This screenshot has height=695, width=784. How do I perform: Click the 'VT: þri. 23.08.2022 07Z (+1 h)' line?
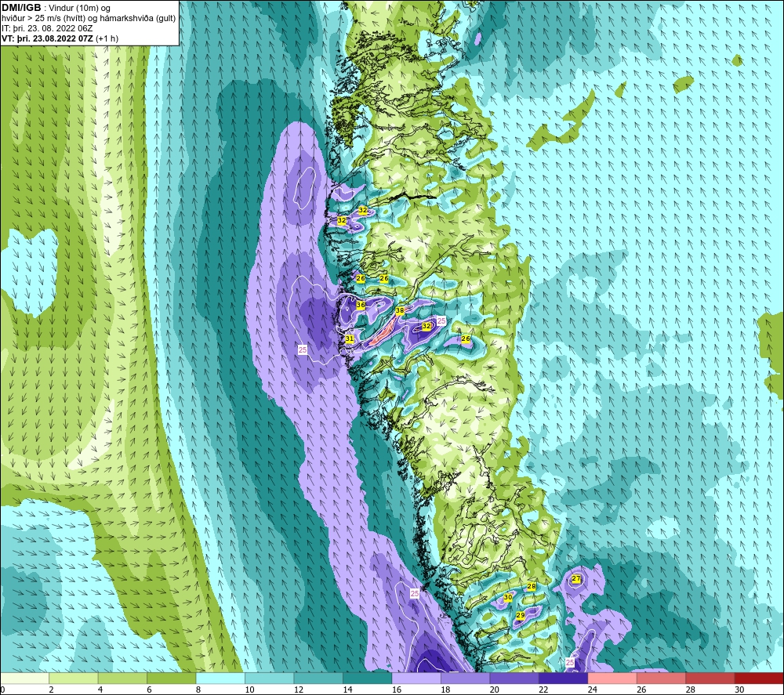click(x=60, y=38)
